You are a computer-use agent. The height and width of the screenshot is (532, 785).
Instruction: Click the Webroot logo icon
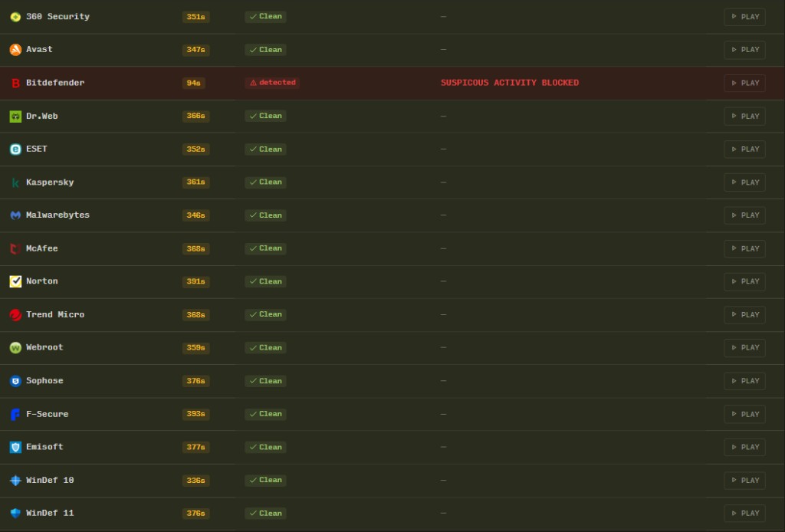pos(15,347)
